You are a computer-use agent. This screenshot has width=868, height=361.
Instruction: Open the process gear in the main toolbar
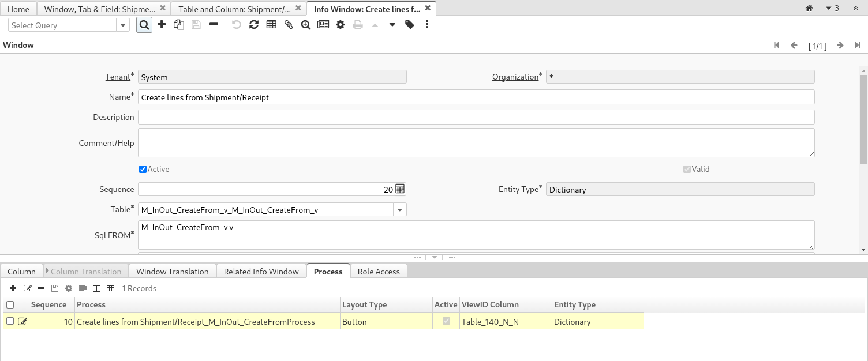(340, 24)
